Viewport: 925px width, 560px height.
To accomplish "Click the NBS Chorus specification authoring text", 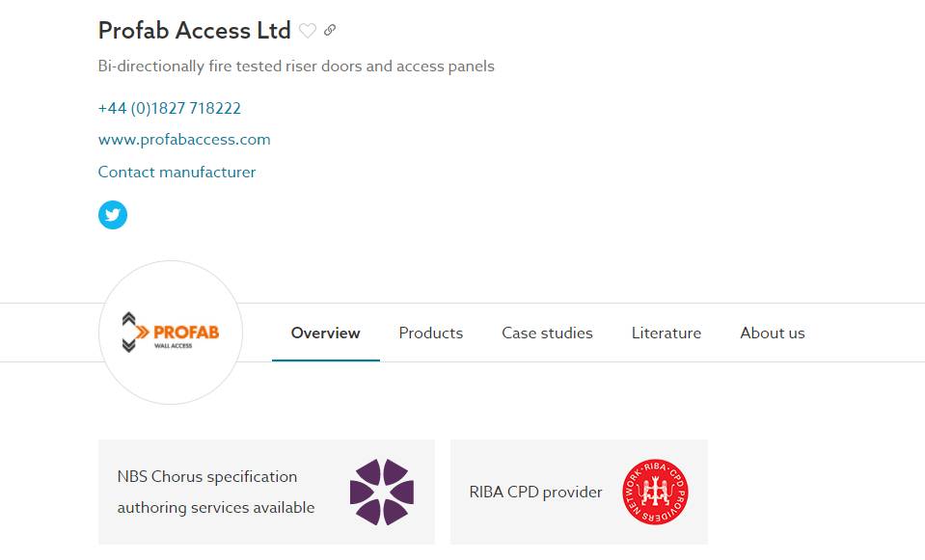I will [x=215, y=492].
